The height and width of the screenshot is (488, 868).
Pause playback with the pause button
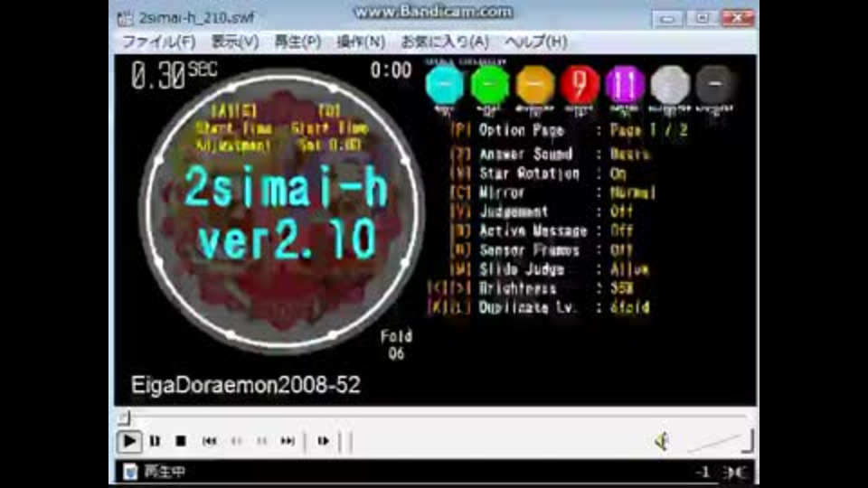155,441
